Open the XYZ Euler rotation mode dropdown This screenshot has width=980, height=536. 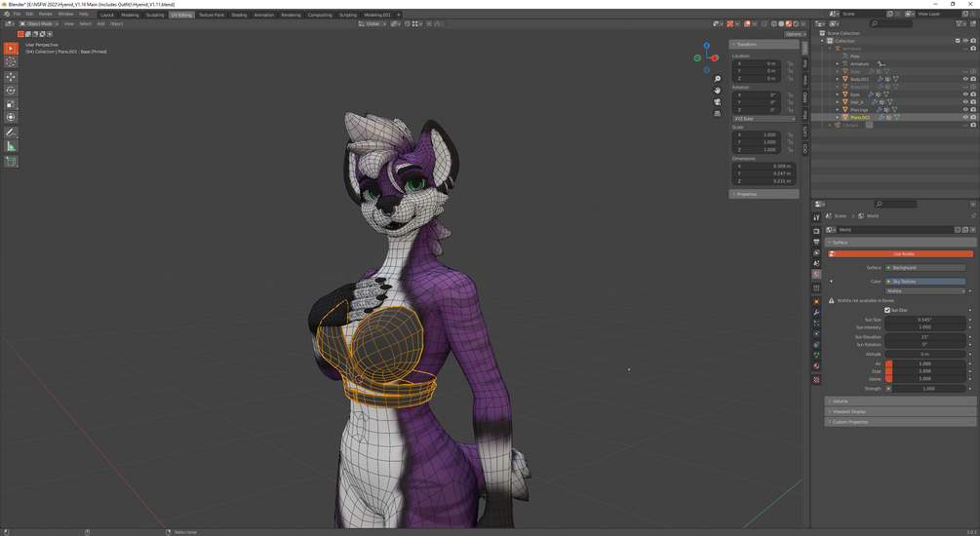(764, 119)
